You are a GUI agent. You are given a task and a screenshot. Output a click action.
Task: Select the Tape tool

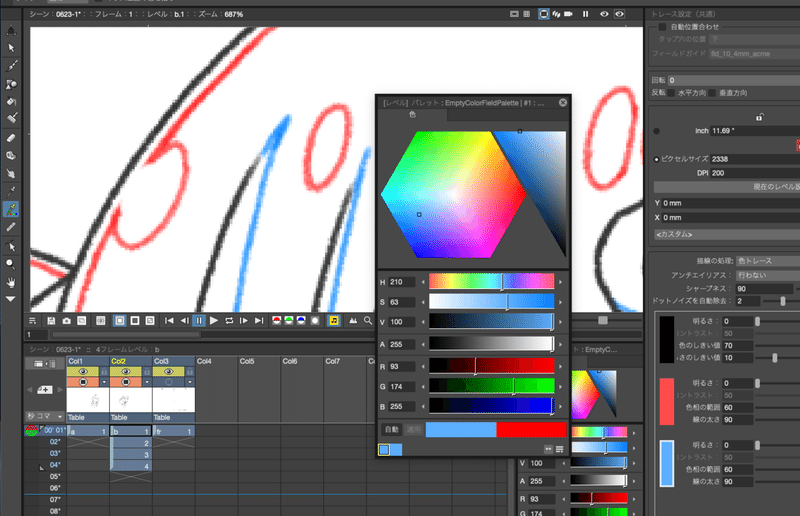11,156
